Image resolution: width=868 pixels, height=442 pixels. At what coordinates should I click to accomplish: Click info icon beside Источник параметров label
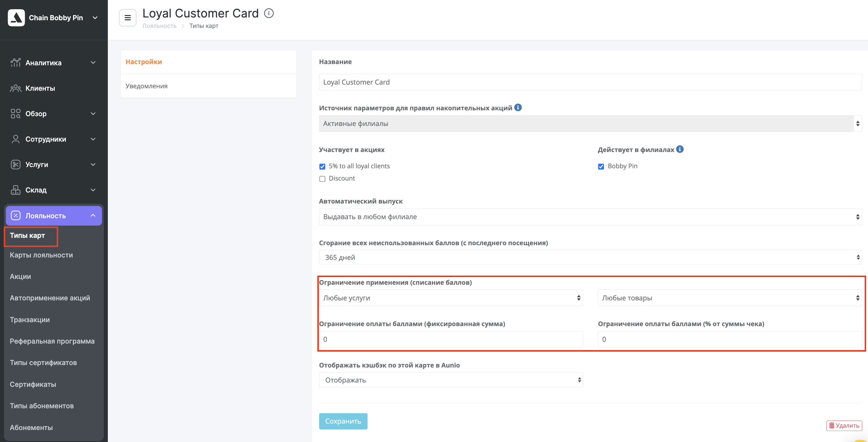(x=518, y=108)
